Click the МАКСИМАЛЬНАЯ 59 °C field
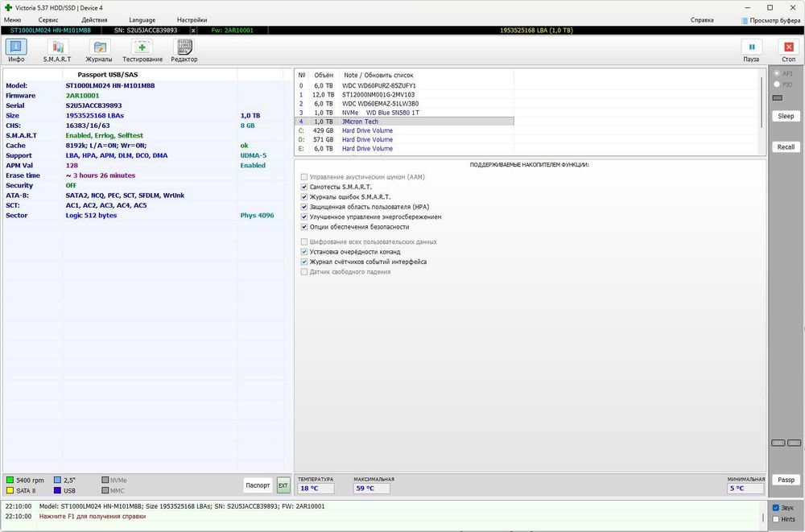The height and width of the screenshot is (532, 805). 372,489
